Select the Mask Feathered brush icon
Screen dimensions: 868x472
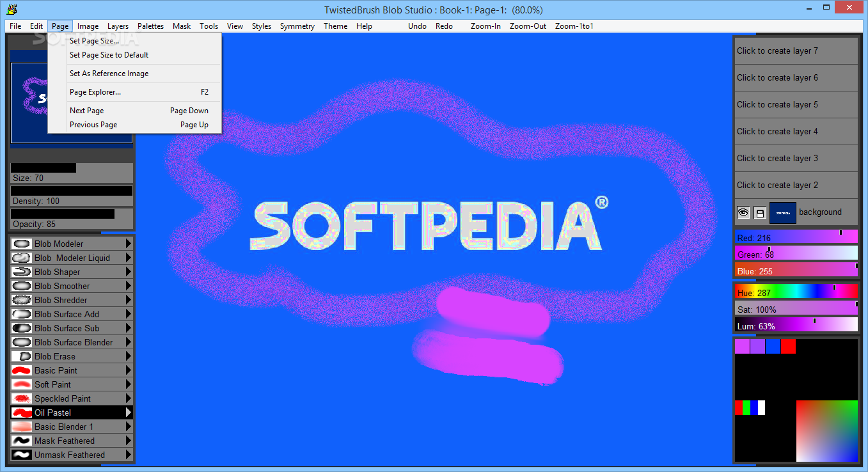22,441
